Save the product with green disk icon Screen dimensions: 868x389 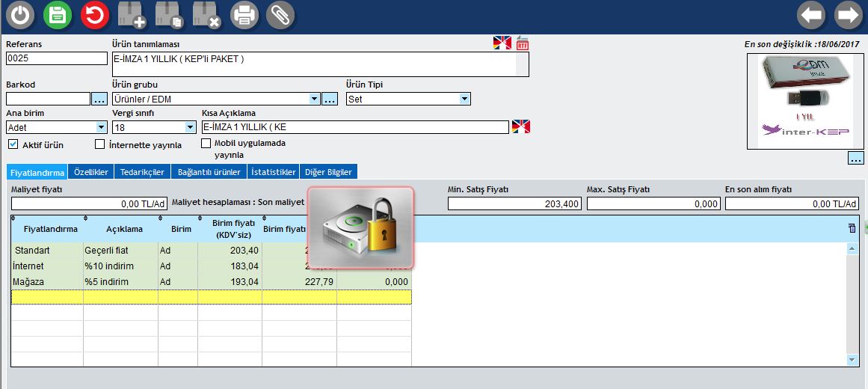[x=58, y=15]
